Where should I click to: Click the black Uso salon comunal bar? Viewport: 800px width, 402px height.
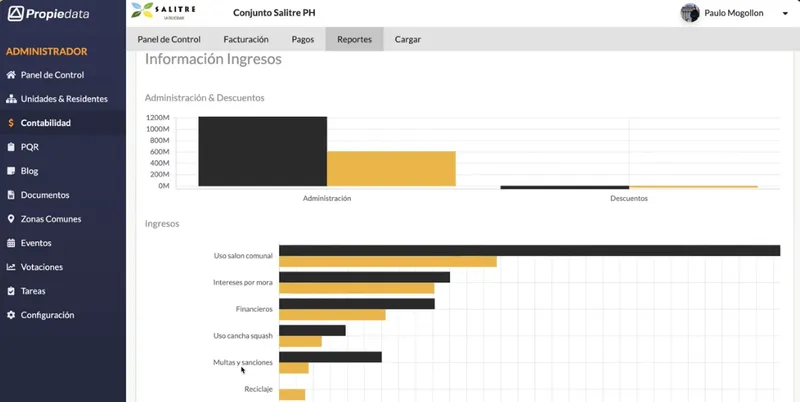pos(530,250)
